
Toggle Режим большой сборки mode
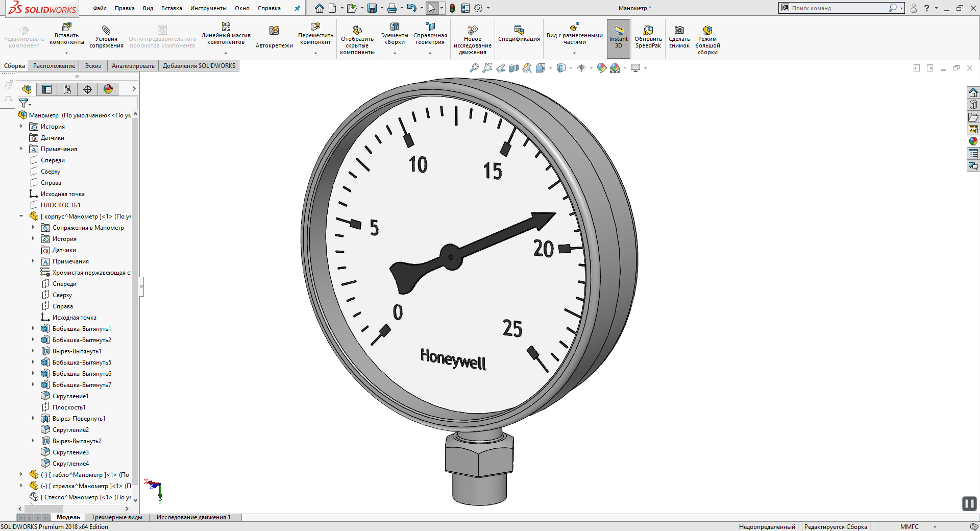tap(707, 31)
